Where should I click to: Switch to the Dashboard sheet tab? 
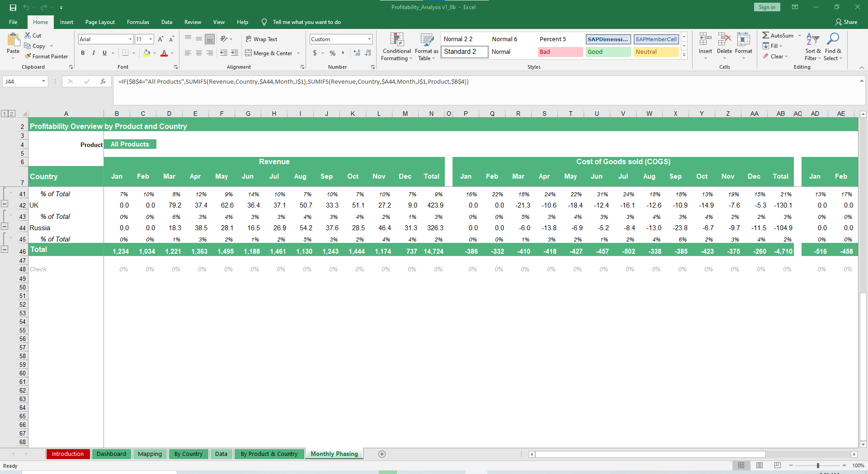[x=111, y=454]
